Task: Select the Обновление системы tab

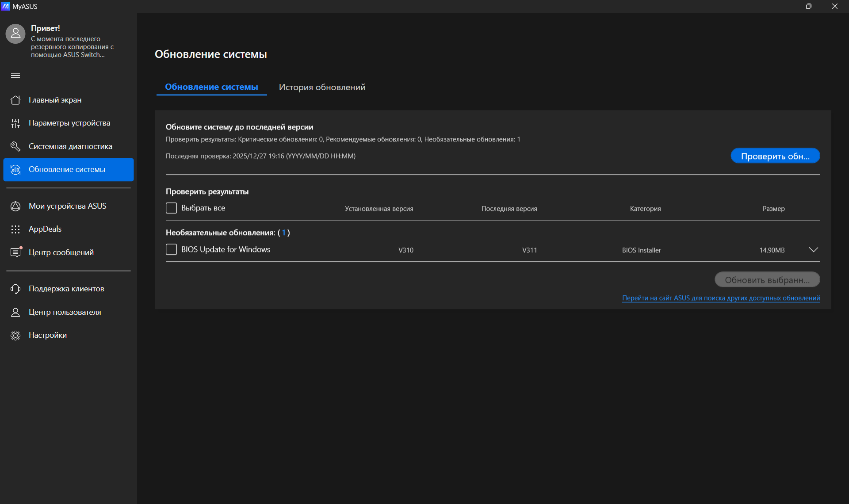Action: (x=211, y=87)
